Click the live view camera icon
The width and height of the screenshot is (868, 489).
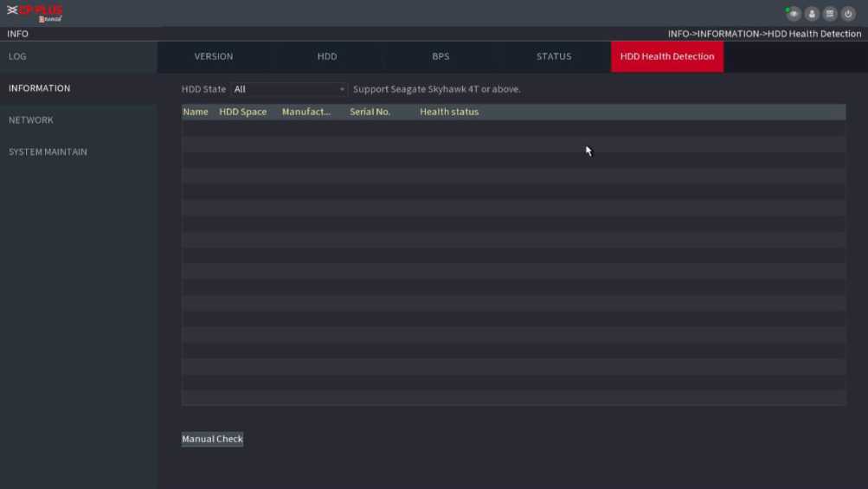click(x=793, y=14)
